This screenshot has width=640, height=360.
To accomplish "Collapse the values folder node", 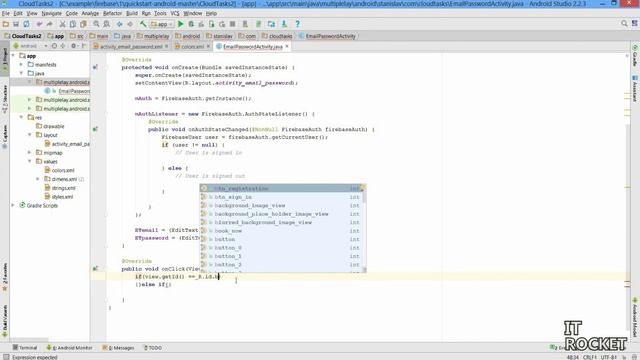I will [29, 162].
